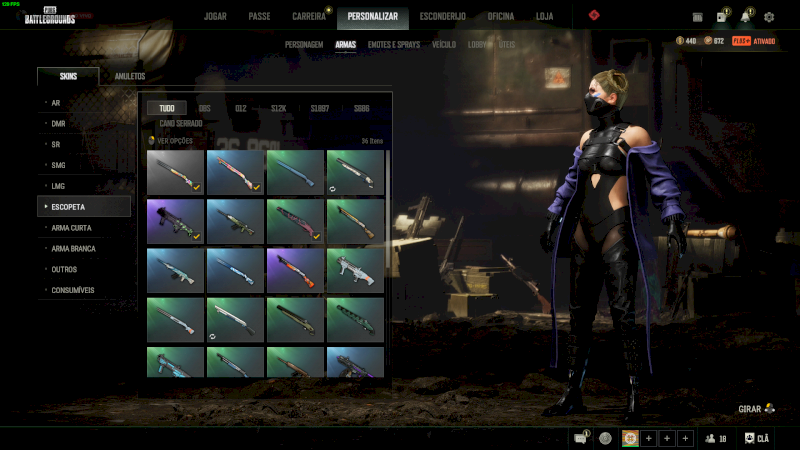Viewport: 800px width, 450px height.
Task: Open the CLÃ clan icon
Action: (x=757, y=438)
